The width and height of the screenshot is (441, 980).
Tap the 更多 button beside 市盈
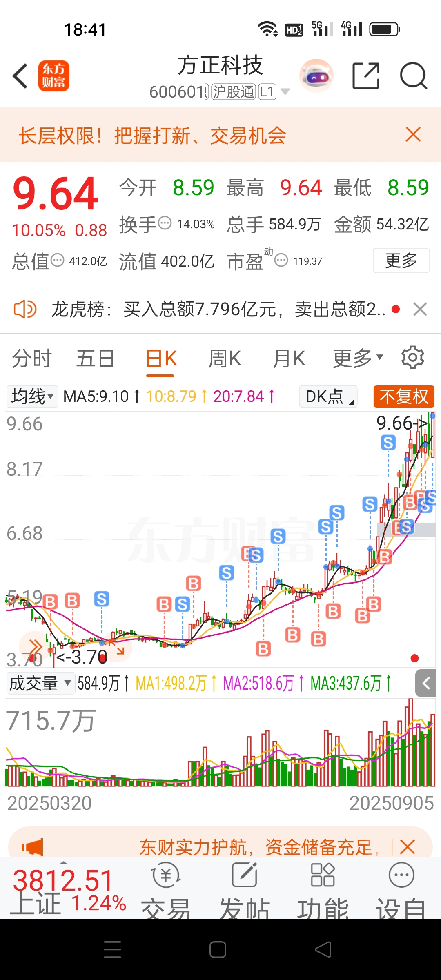click(x=401, y=260)
